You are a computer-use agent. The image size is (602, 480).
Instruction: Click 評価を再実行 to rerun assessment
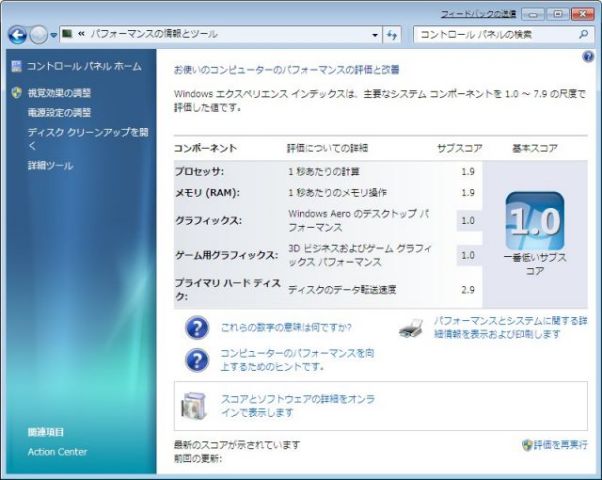click(x=560, y=444)
